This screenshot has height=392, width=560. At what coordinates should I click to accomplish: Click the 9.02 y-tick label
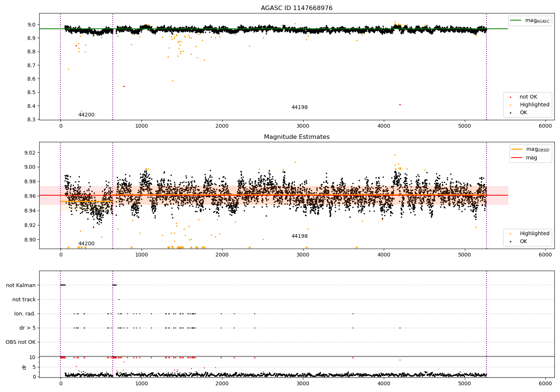click(30, 153)
